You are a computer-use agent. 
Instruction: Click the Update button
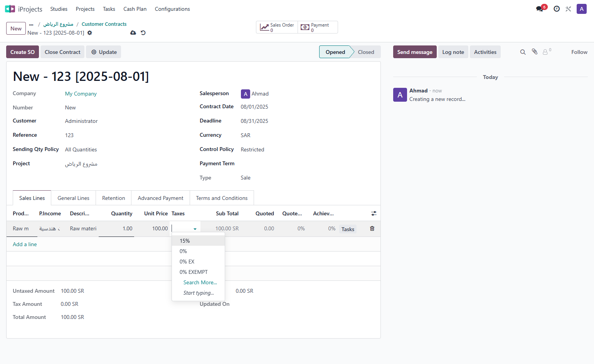tap(104, 52)
